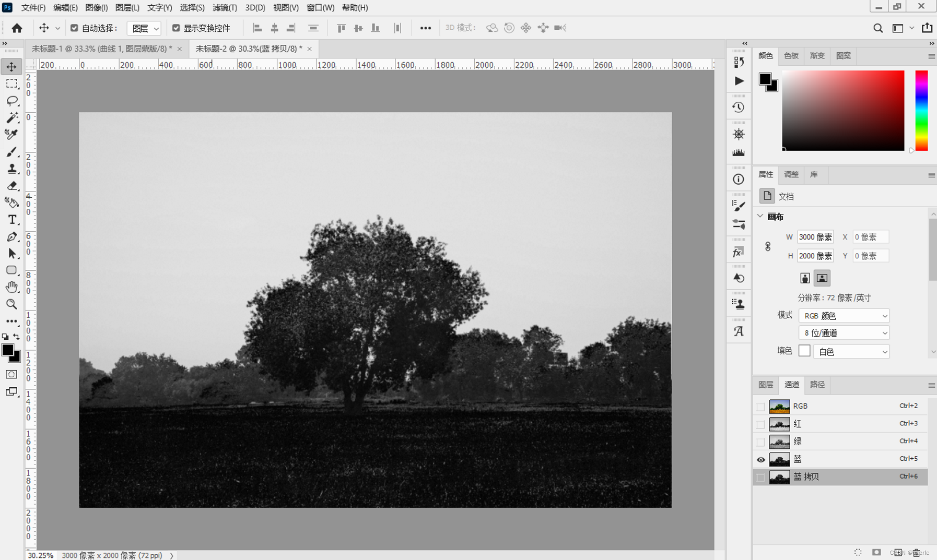Select the Horizontal Type tool

coord(11,220)
